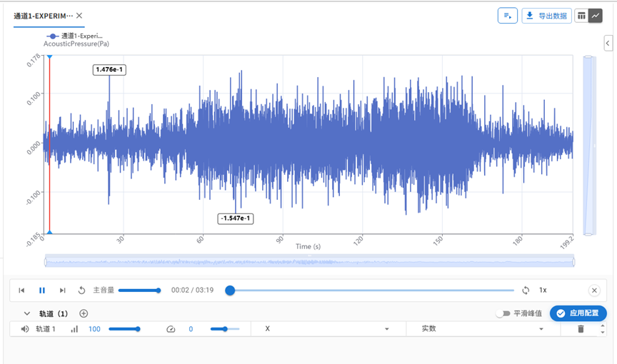Open the playlist queue icon button
This screenshot has height=364, width=617.
pos(507,16)
